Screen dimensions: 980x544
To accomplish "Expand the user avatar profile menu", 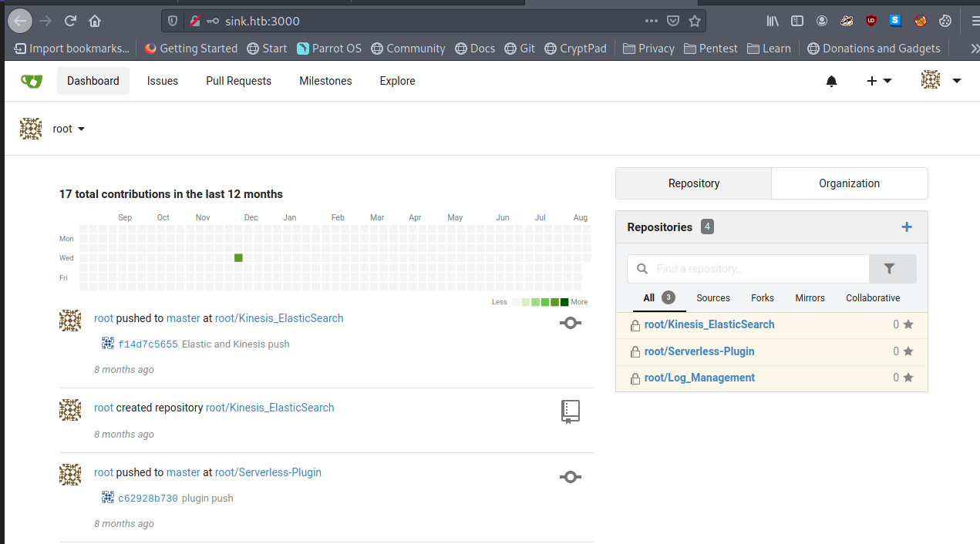I will coord(941,80).
